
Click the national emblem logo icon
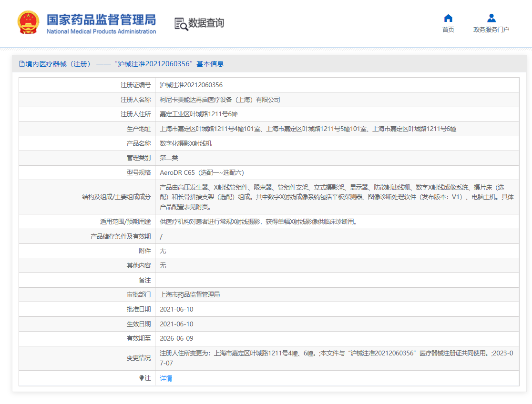tap(29, 22)
